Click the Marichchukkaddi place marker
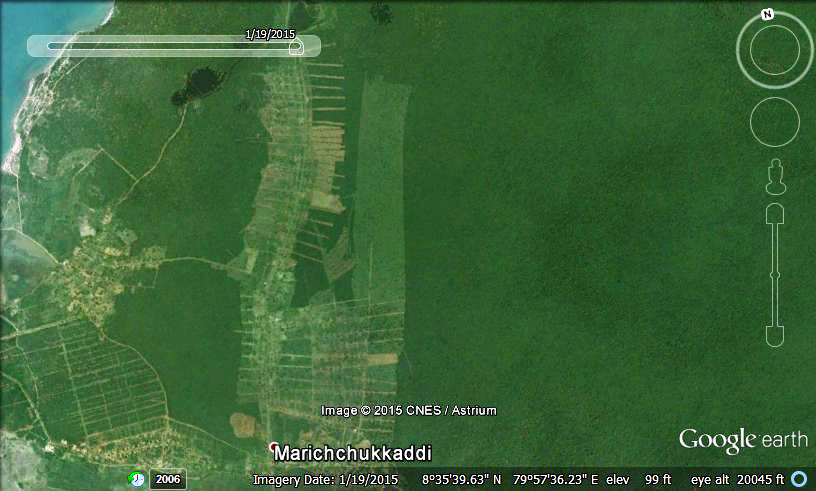Image resolution: width=816 pixels, height=491 pixels. click(x=274, y=447)
